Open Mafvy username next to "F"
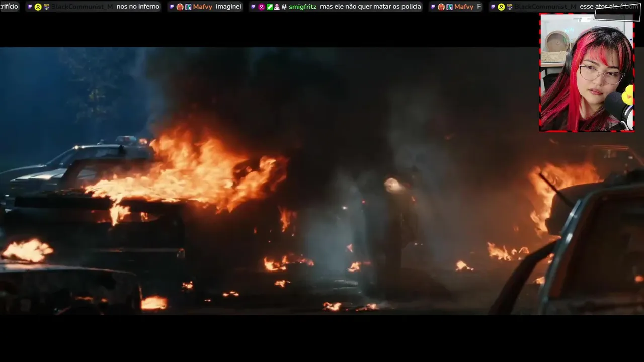The image size is (644, 362). click(464, 7)
